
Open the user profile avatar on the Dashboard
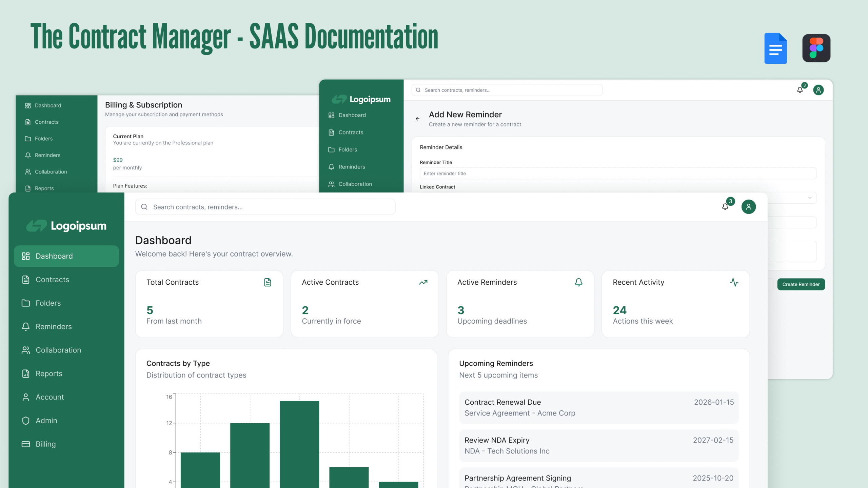click(748, 207)
